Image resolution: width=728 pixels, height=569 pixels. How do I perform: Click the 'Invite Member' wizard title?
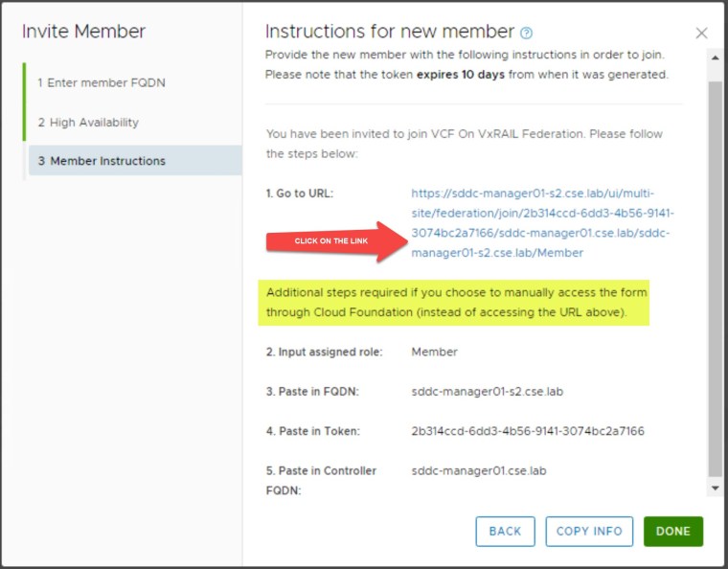pyautogui.click(x=83, y=32)
